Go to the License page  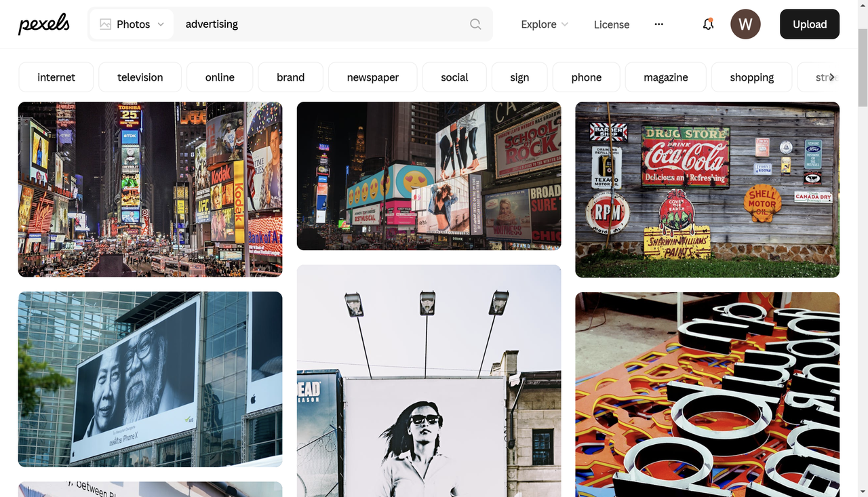pos(611,24)
